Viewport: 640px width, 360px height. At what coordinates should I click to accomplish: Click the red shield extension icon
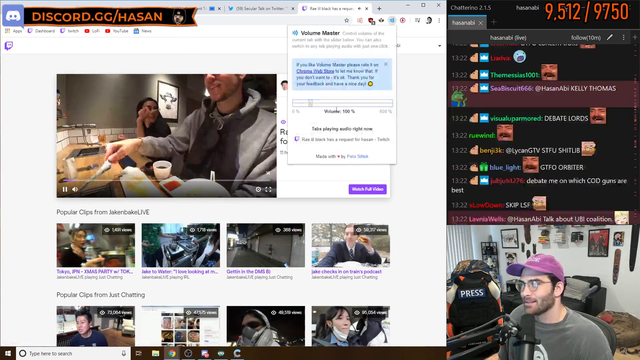coord(371,20)
